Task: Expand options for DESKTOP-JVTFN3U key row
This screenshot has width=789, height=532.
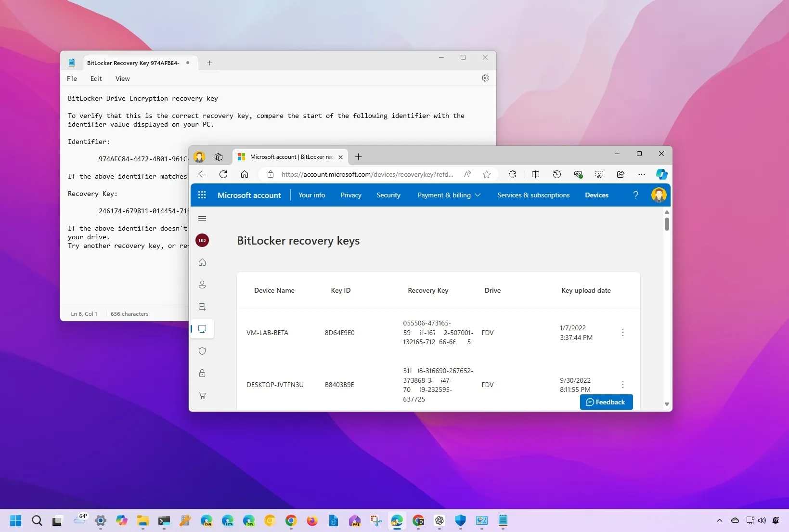Action: click(622, 385)
